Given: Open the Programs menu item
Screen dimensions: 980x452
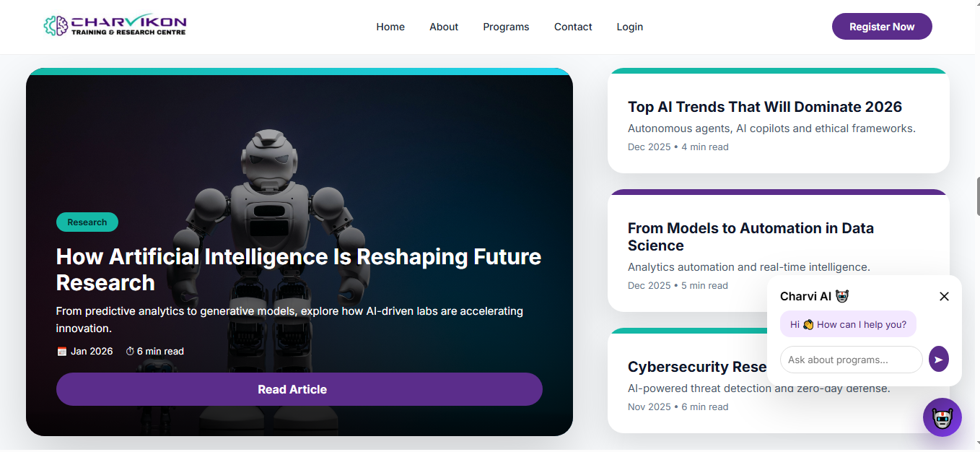Looking at the screenshot, I should coord(506,27).
